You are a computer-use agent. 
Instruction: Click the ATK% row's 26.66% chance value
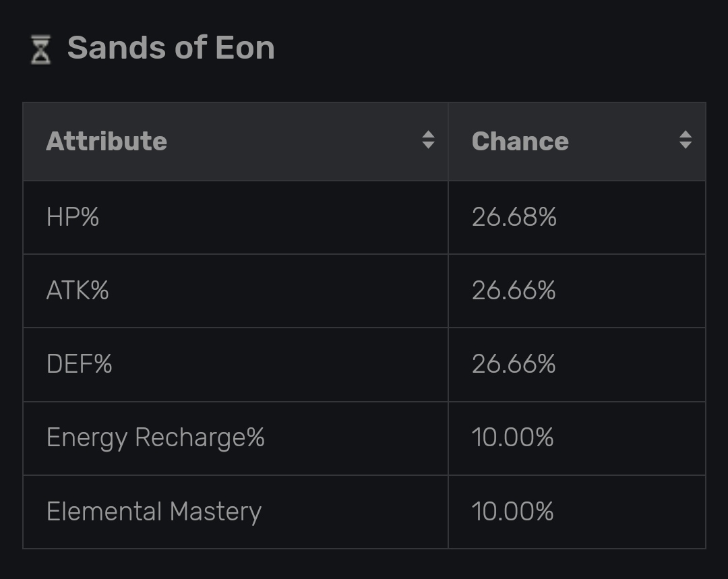(x=514, y=291)
